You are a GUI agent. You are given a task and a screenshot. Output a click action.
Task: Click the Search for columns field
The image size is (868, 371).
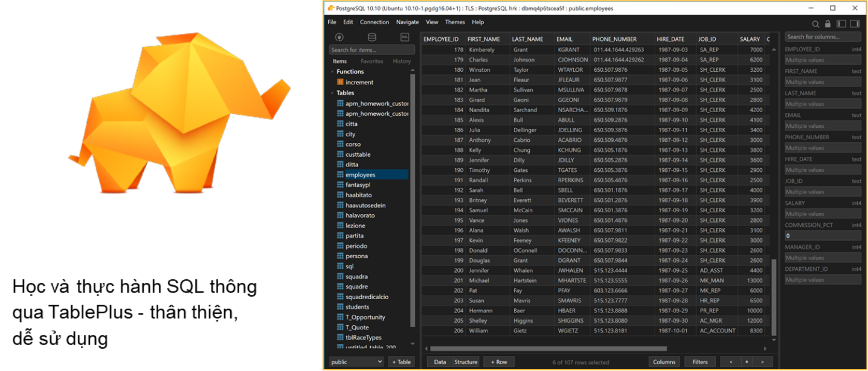point(823,37)
